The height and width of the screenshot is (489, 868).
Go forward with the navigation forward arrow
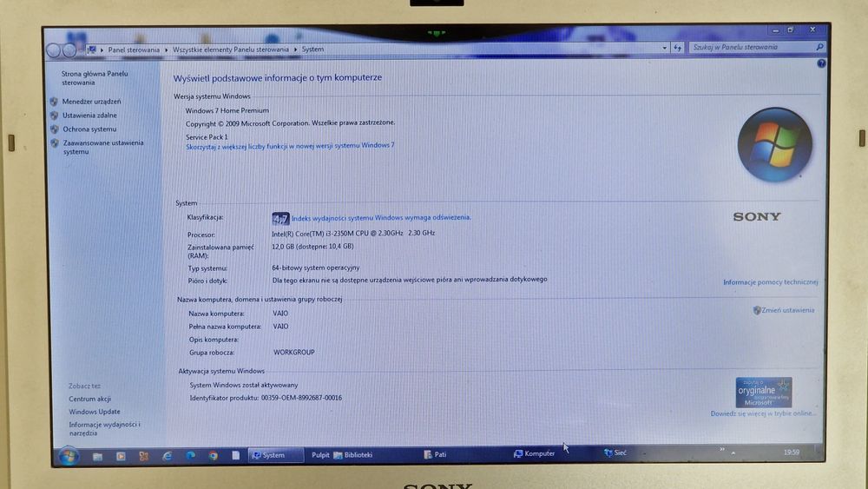(x=69, y=50)
